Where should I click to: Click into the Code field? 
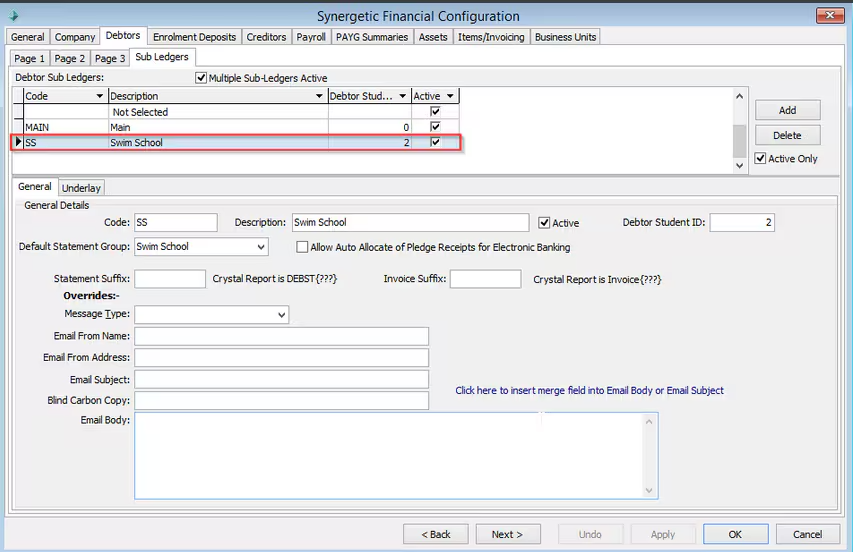click(x=176, y=222)
